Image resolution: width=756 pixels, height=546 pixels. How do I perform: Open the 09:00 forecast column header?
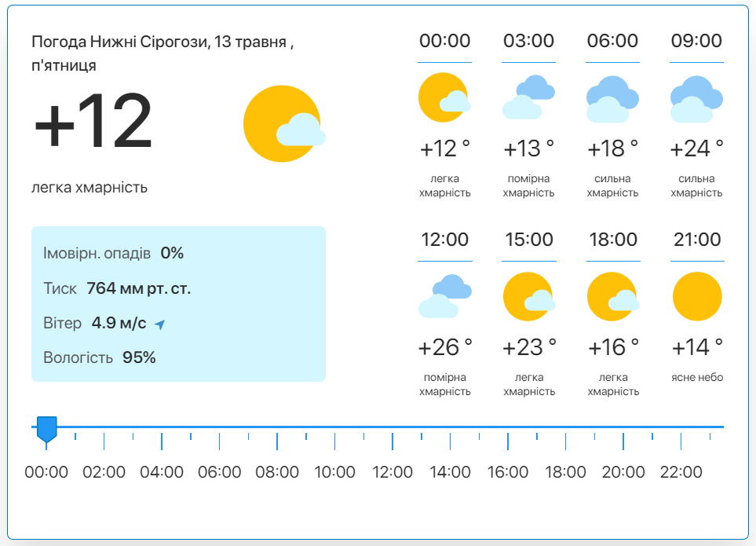point(696,41)
